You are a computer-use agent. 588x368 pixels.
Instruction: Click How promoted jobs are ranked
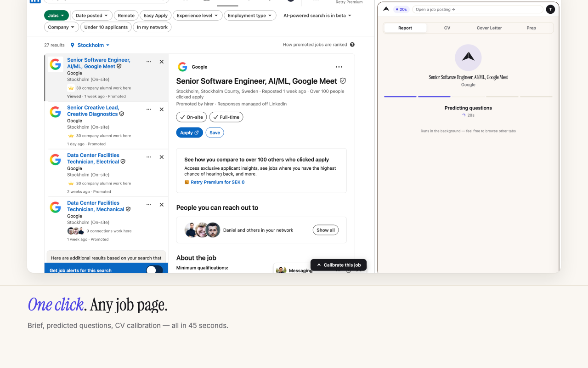(315, 45)
